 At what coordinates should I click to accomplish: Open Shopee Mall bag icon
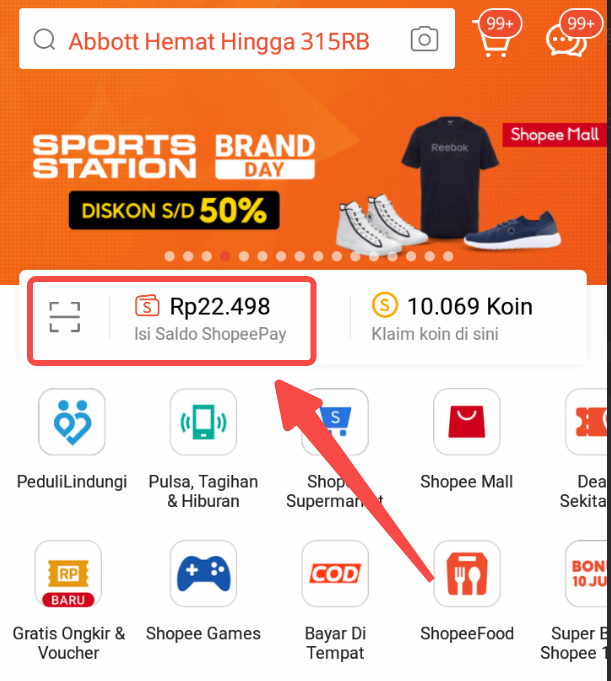point(467,422)
